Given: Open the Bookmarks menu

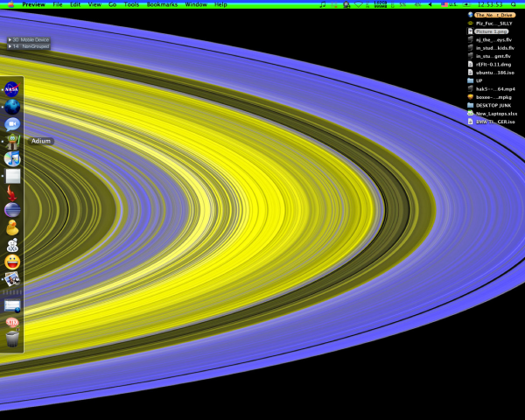Looking at the screenshot, I should [x=162, y=4].
